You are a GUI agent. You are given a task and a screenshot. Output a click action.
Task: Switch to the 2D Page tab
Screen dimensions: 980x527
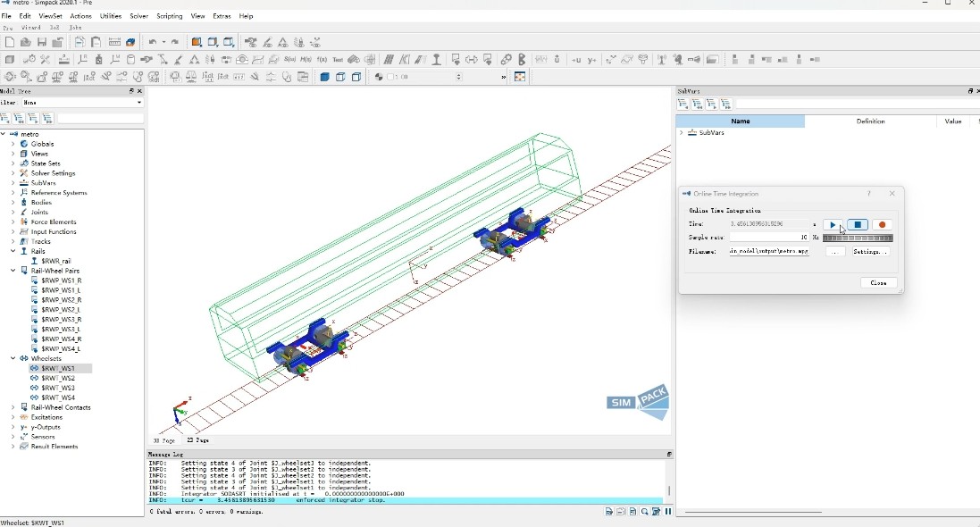pyautogui.click(x=198, y=440)
